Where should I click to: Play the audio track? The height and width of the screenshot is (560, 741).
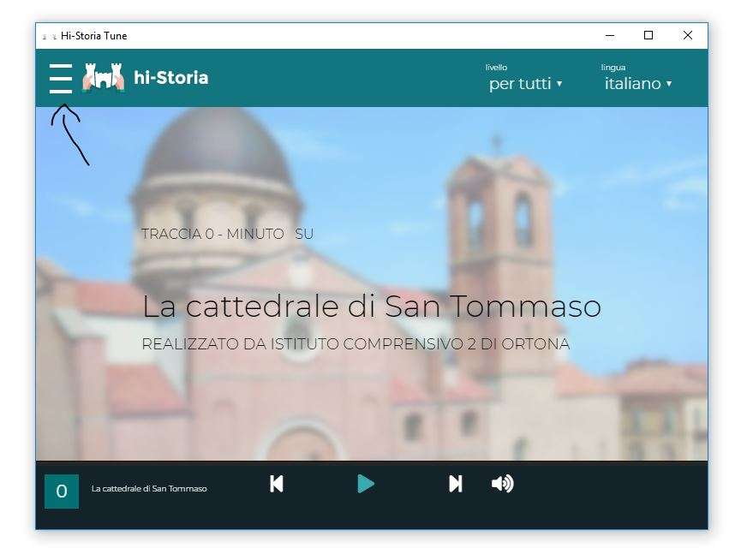click(366, 484)
